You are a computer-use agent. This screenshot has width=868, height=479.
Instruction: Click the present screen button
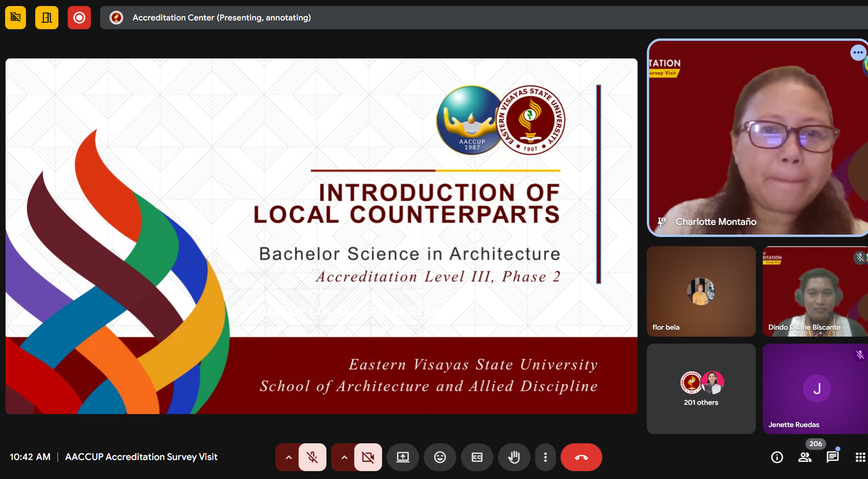(x=402, y=457)
